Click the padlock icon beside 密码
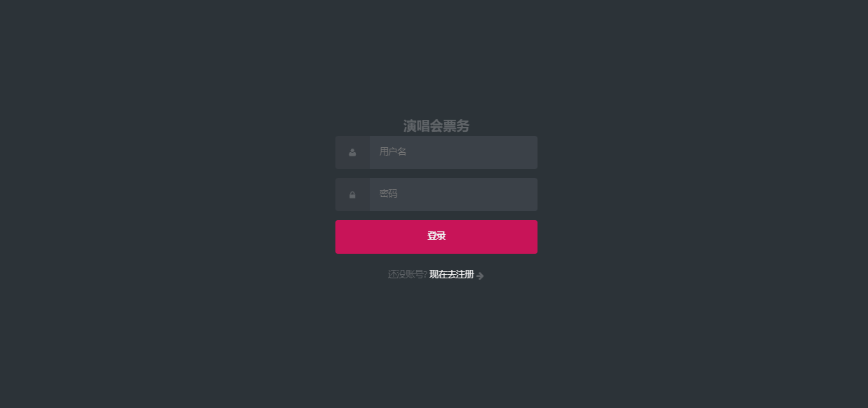This screenshot has height=408, width=868. [x=352, y=195]
